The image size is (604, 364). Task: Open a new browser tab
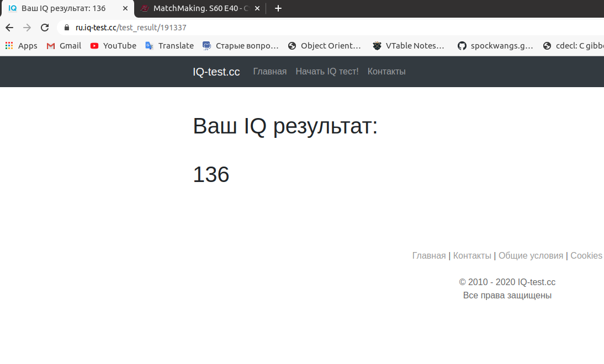tap(278, 8)
